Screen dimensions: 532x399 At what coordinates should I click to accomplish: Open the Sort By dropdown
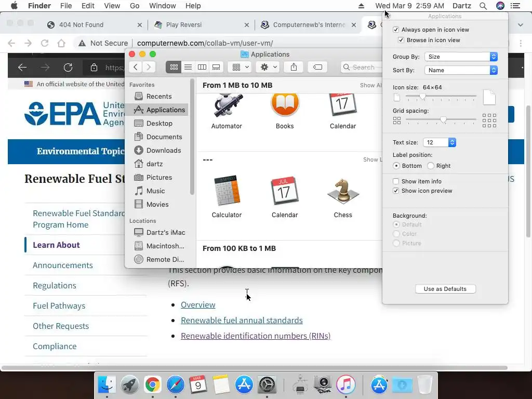pos(461,70)
